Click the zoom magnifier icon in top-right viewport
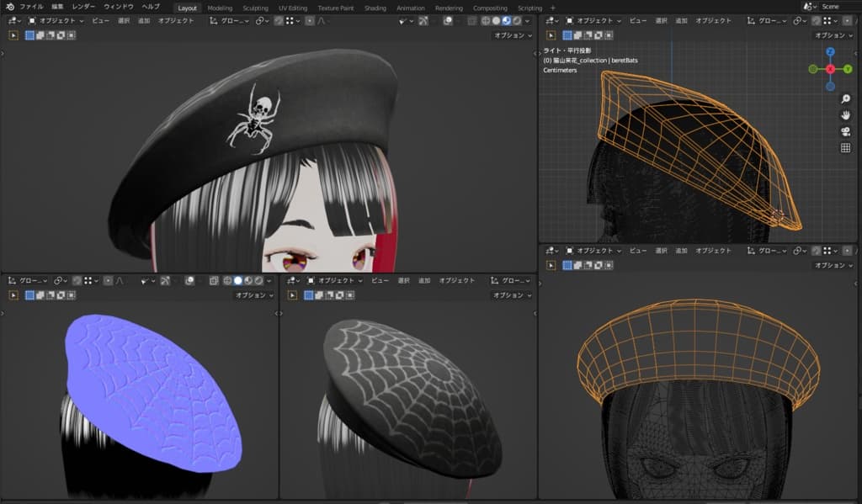862x504 pixels. pyautogui.click(x=845, y=98)
